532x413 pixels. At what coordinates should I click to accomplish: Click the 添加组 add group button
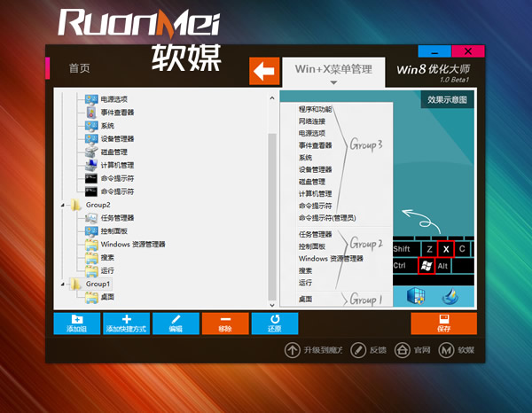click(x=75, y=323)
